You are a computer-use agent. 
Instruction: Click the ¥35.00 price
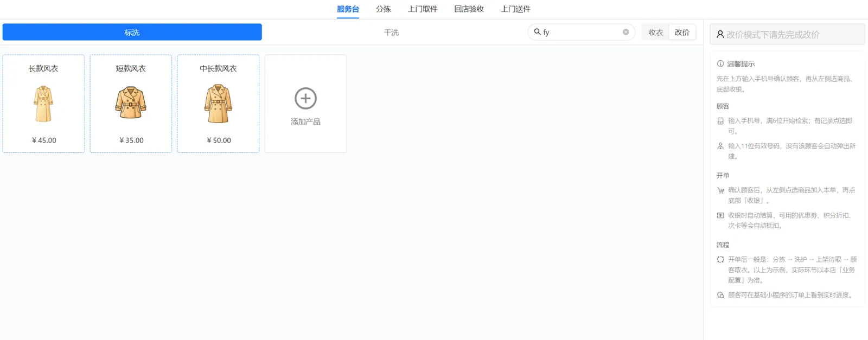click(x=131, y=140)
